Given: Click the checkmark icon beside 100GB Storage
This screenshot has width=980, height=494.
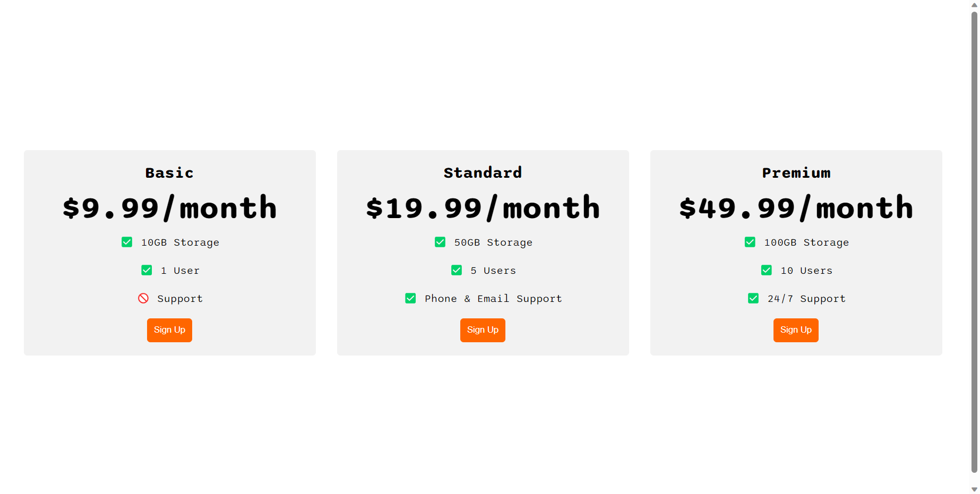Looking at the screenshot, I should 750,242.
